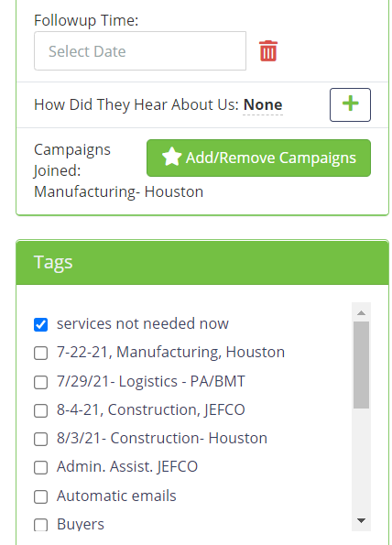This screenshot has width=392, height=545.
Task: Check the '7-22-21, Manufacturing, Houston' tag
Action: click(40, 354)
